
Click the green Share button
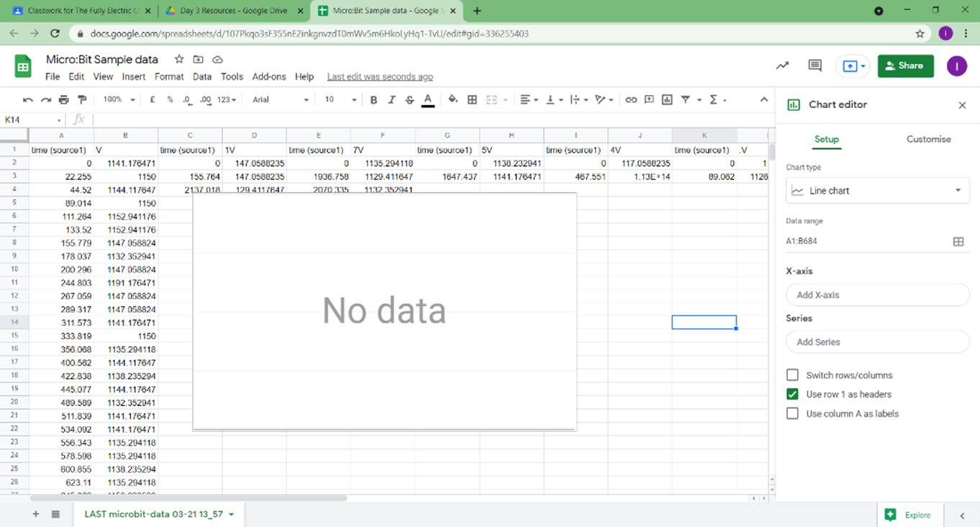[905, 66]
